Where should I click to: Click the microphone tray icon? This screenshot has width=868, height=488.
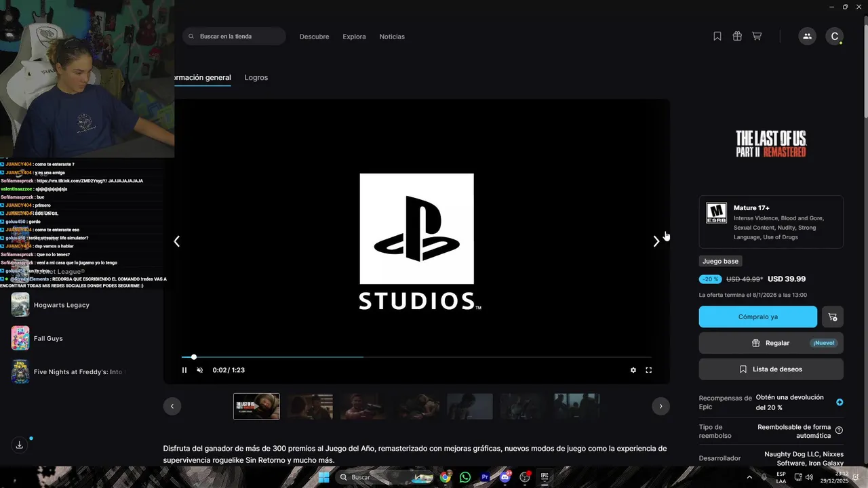pos(764,477)
